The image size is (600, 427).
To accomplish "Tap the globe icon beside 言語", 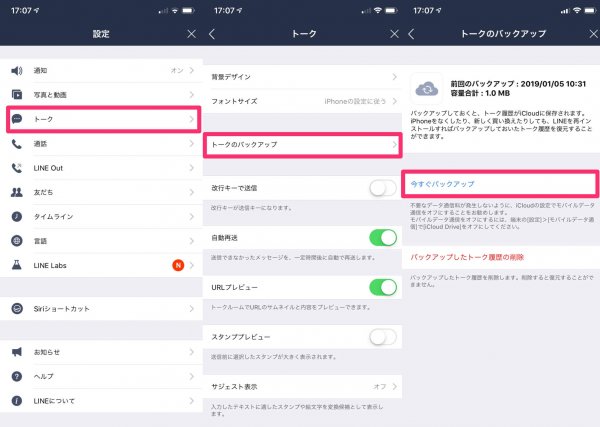I will point(16,241).
